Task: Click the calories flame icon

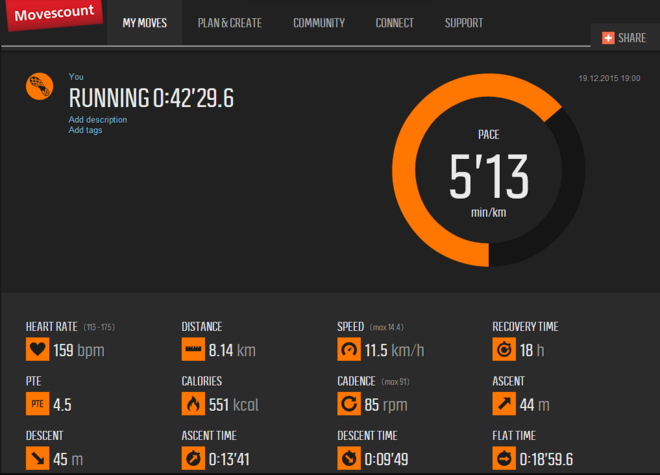Action: 194,404
